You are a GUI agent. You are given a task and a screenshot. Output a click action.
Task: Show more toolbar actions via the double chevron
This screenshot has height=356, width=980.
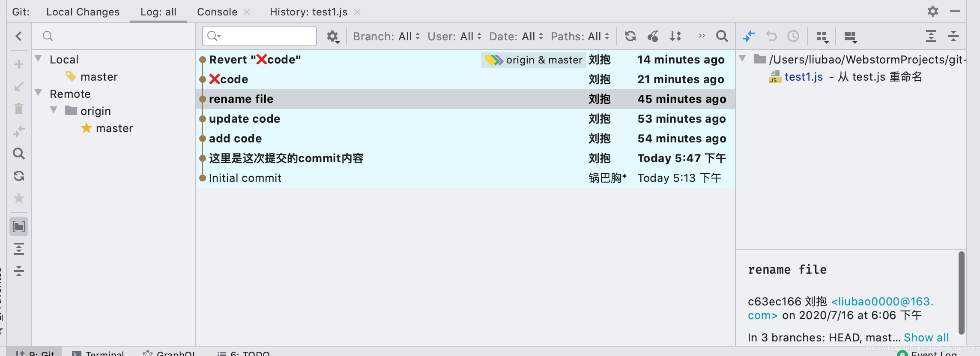[x=702, y=36]
